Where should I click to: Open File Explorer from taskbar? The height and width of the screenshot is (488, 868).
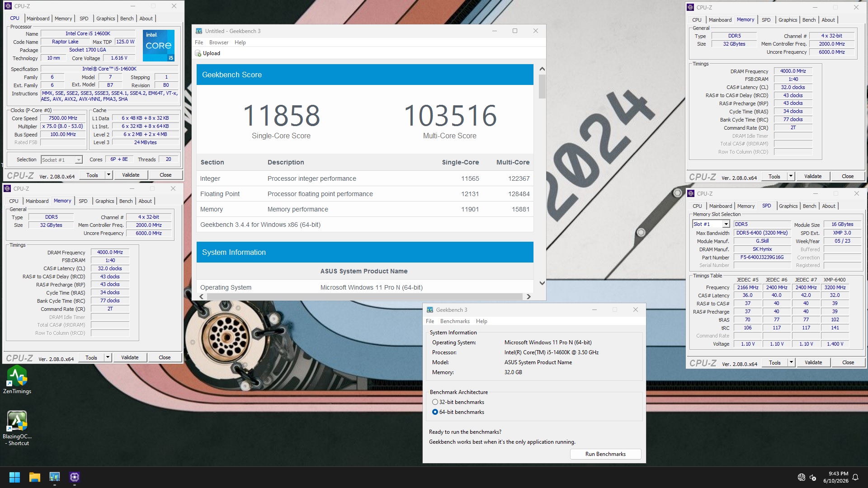35,477
